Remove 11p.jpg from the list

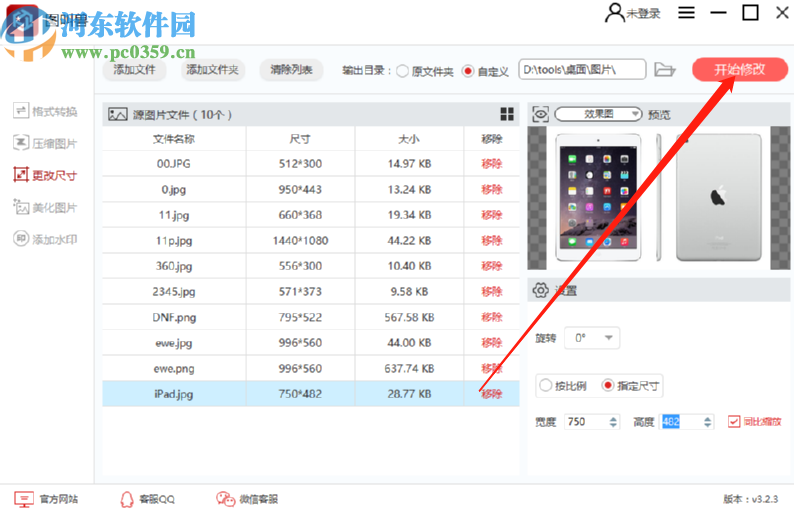tap(492, 241)
